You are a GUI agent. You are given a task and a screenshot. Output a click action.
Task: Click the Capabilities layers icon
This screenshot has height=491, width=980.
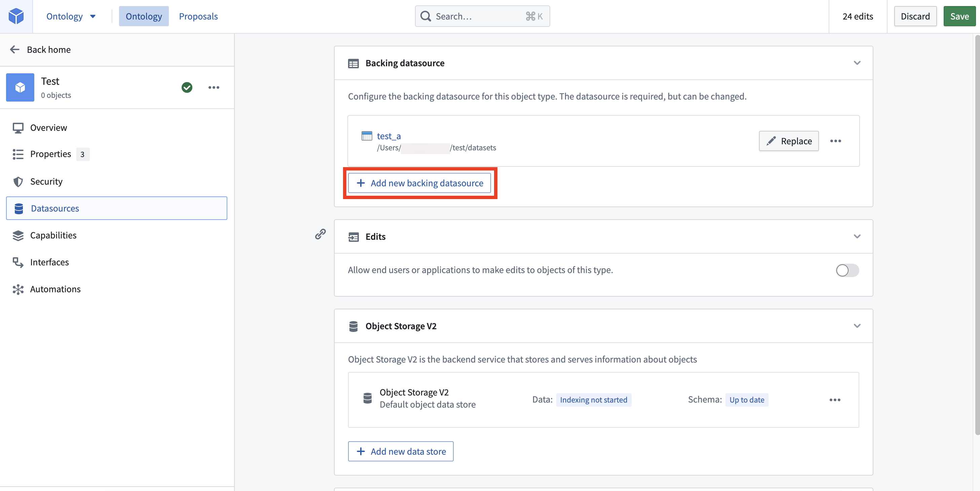coord(18,235)
